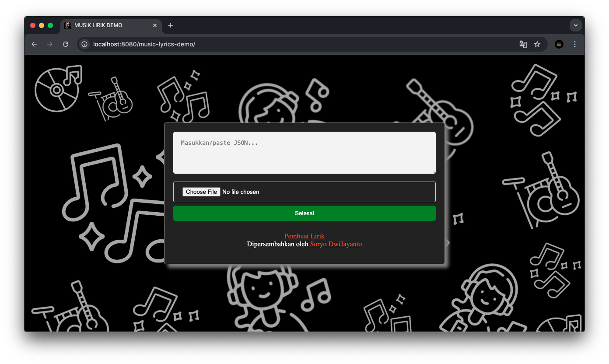The height and width of the screenshot is (364, 609).
Task: Expand the tab search chevron at top right
Action: coord(576,25)
